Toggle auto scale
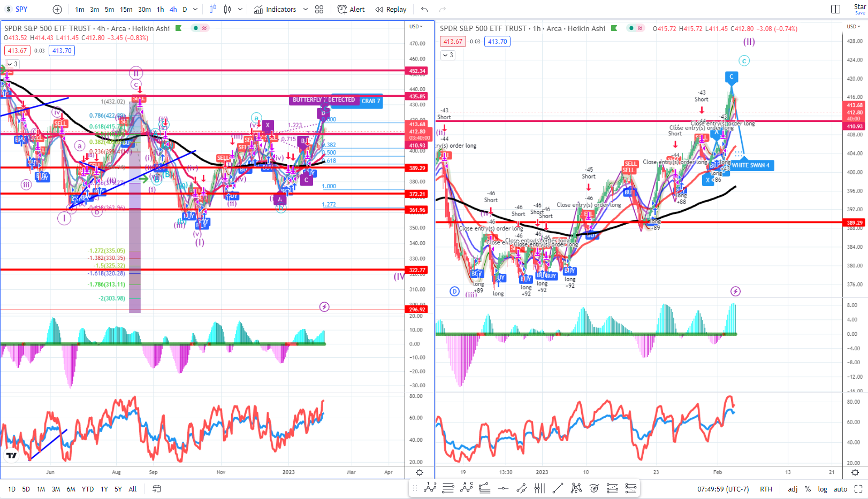868x499 pixels. coord(841,489)
